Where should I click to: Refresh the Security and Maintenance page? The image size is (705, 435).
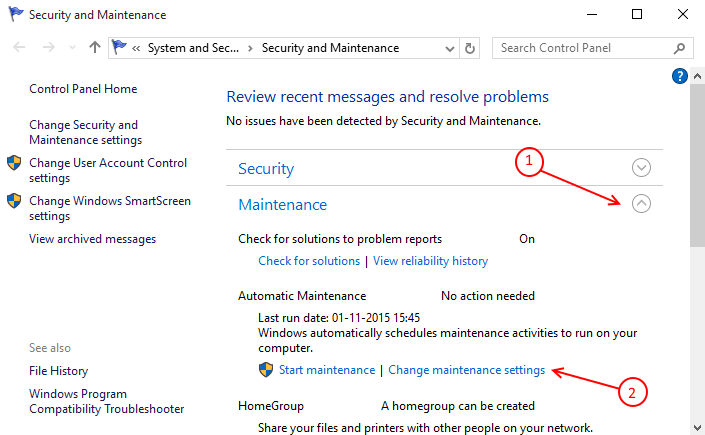470,48
